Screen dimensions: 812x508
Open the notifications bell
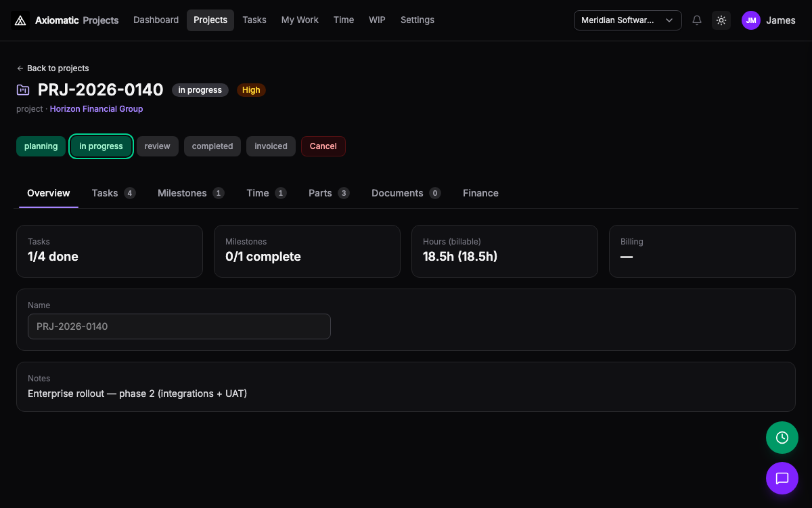point(697,20)
